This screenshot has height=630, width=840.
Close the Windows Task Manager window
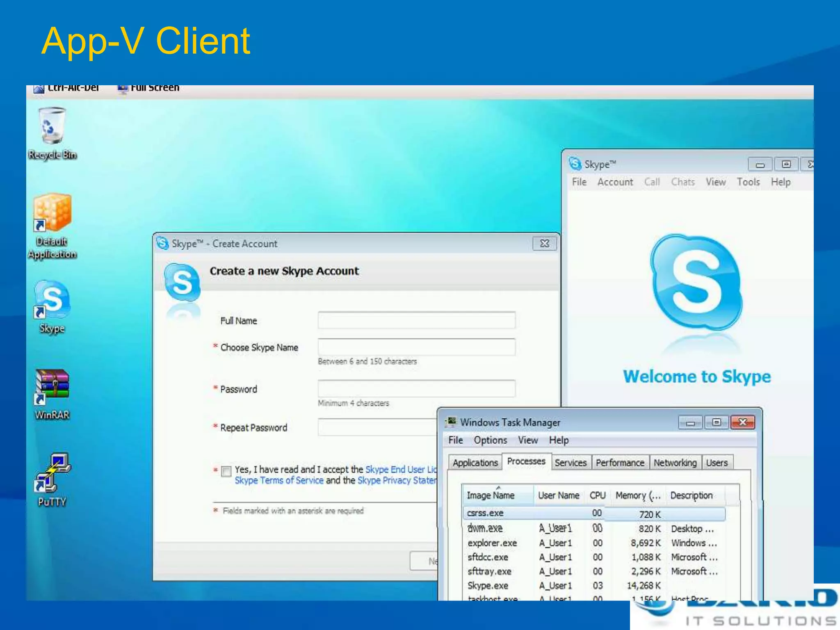(x=743, y=422)
